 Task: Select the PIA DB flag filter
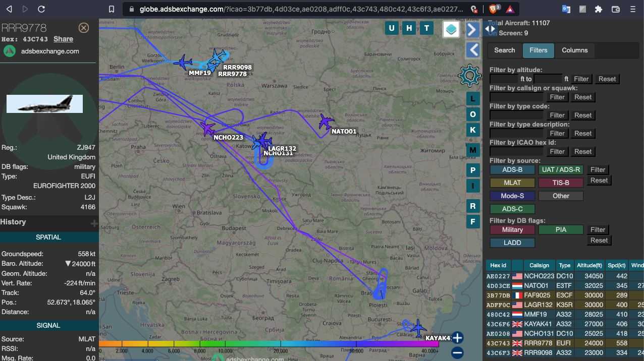(x=561, y=230)
